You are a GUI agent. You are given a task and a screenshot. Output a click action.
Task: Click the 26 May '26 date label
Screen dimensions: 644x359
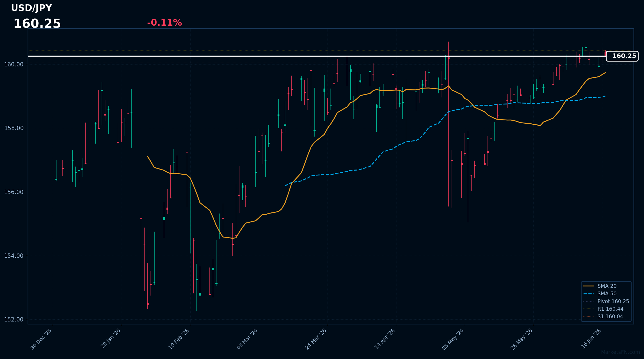pos(522,339)
